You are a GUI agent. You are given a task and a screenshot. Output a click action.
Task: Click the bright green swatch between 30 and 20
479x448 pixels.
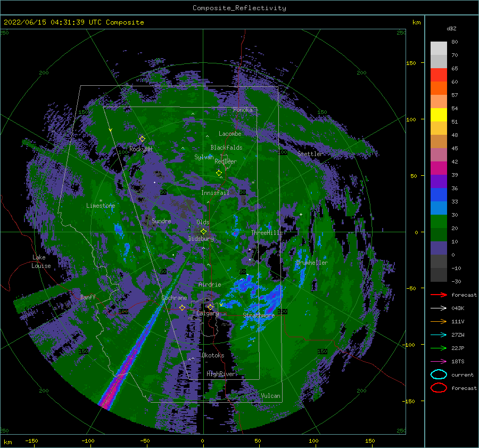click(x=439, y=222)
